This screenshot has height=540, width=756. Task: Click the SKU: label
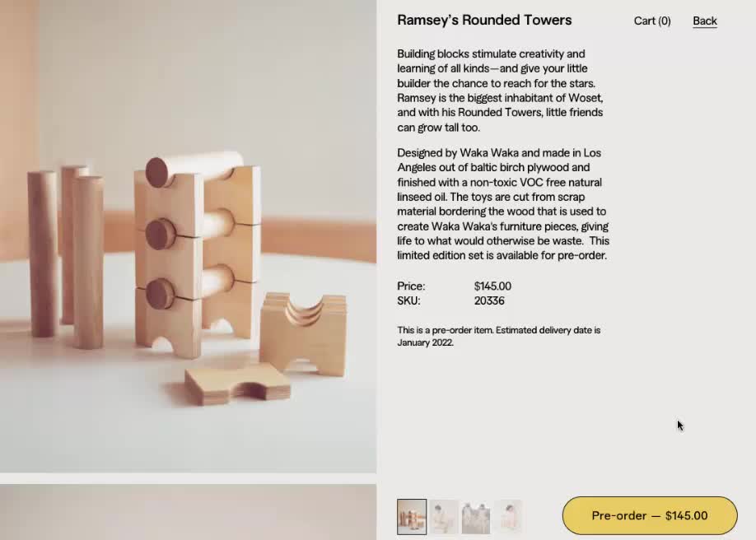coord(408,300)
